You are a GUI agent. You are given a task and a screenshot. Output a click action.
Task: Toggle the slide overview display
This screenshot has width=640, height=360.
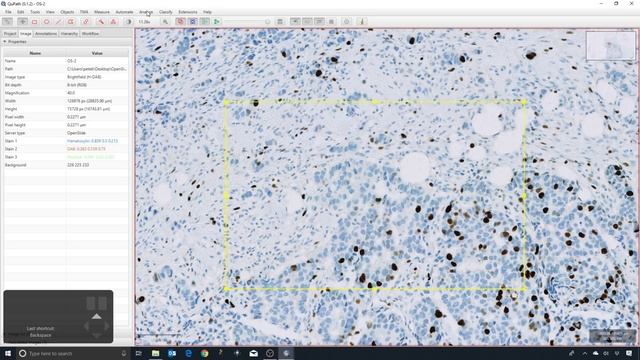point(295,22)
